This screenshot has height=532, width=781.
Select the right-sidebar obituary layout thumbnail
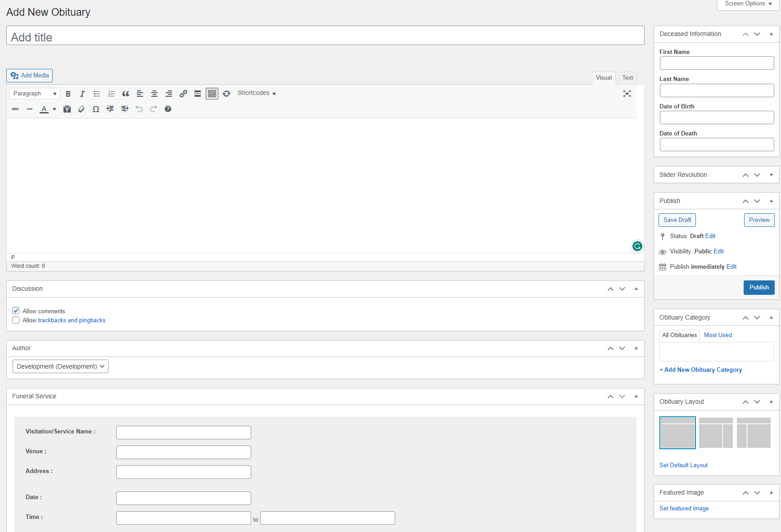click(x=716, y=433)
